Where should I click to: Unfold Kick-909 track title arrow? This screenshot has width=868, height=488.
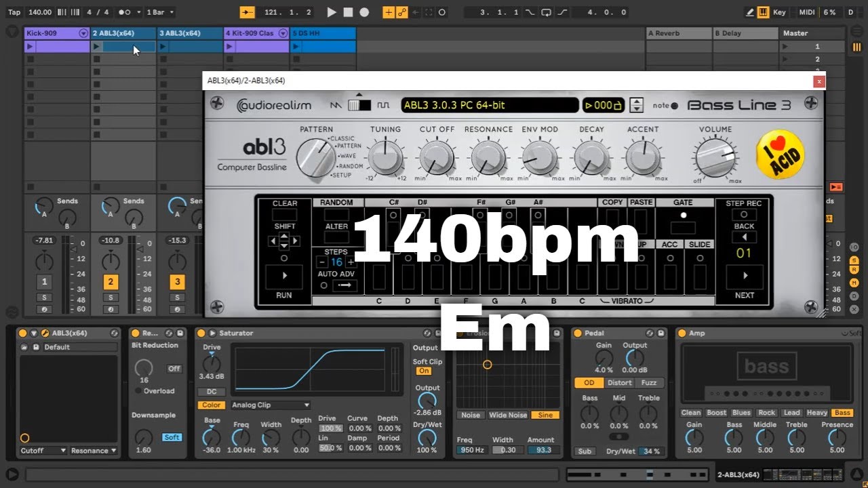point(83,33)
